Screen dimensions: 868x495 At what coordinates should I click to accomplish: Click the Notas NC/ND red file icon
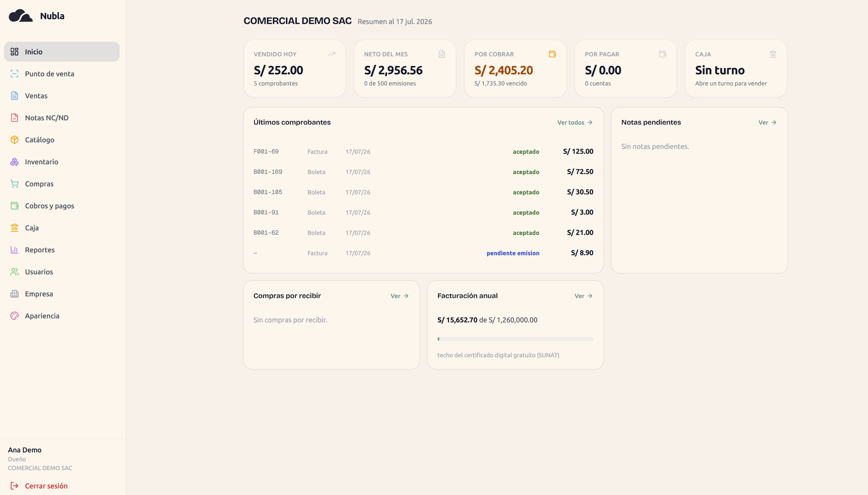(14, 118)
